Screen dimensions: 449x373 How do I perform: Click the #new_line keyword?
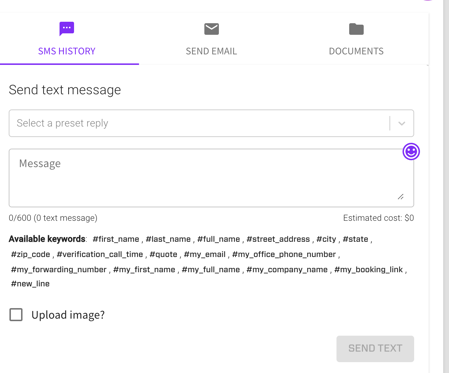click(x=30, y=284)
